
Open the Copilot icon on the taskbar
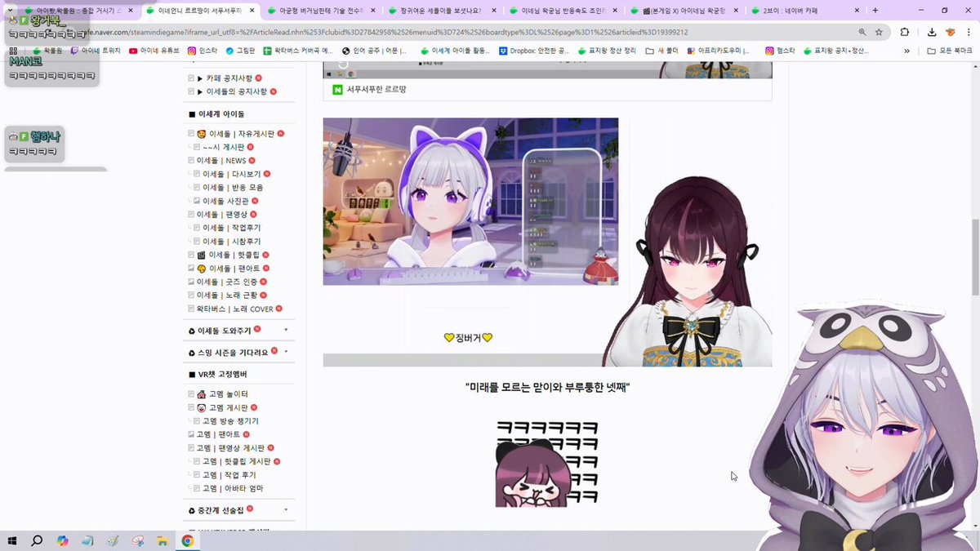[62, 540]
